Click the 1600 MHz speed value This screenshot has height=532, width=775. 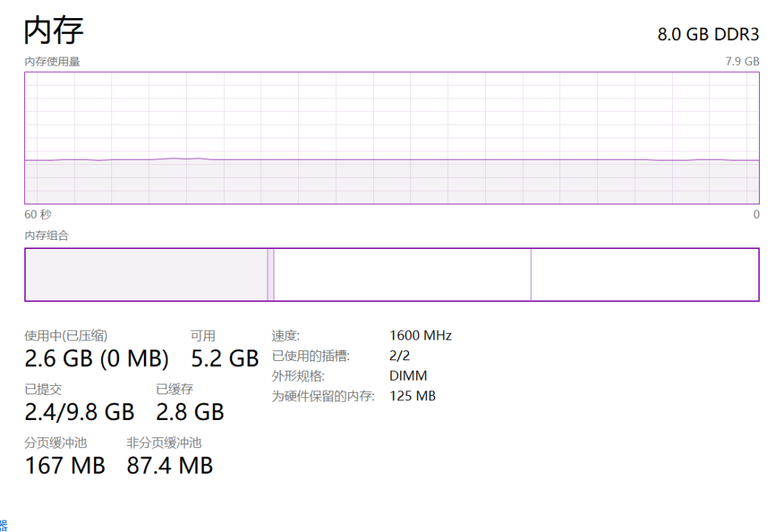pos(420,335)
